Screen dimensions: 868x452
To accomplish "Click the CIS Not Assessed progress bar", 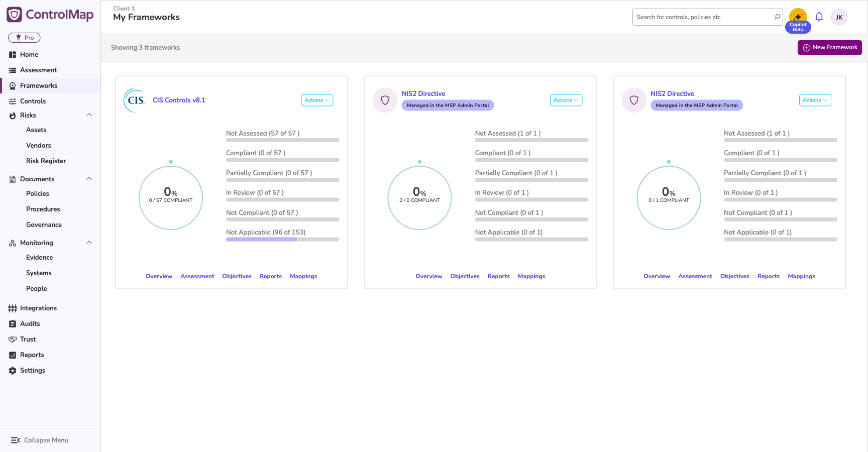I will pos(283,141).
